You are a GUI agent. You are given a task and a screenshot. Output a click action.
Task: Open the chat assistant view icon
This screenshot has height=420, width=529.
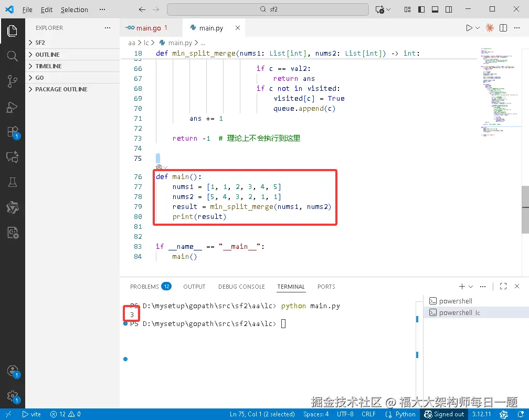click(12, 157)
